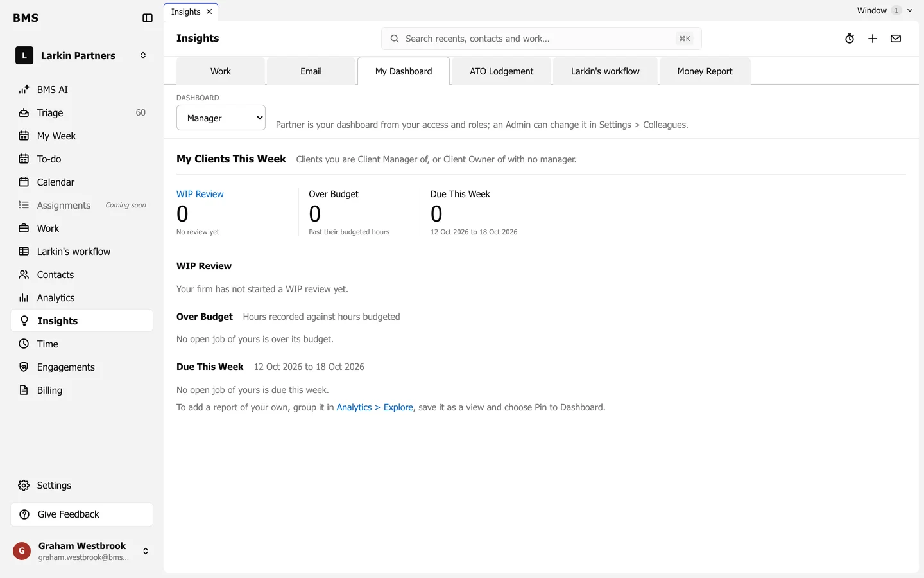Open Larkin's workflow in the sidebar
The image size is (924, 578).
click(x=81, y=252)
